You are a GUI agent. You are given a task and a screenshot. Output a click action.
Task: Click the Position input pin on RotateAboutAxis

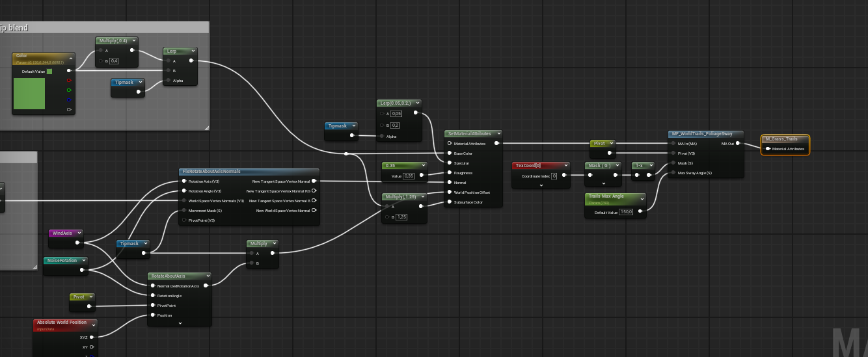click(152, 315)
